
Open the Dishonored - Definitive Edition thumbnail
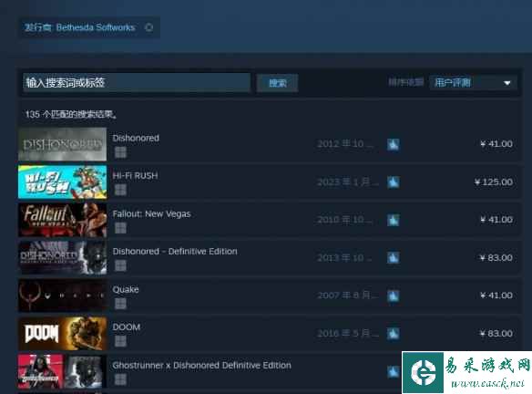pyautogui.click(x=63, y=258)
